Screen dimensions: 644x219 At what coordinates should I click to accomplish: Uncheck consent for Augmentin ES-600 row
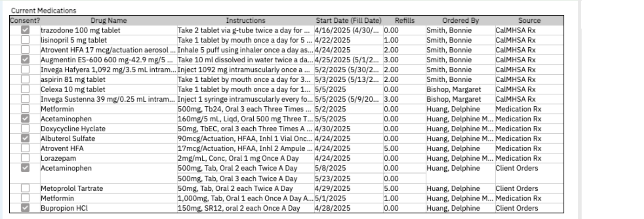click(x=25, y=60)
